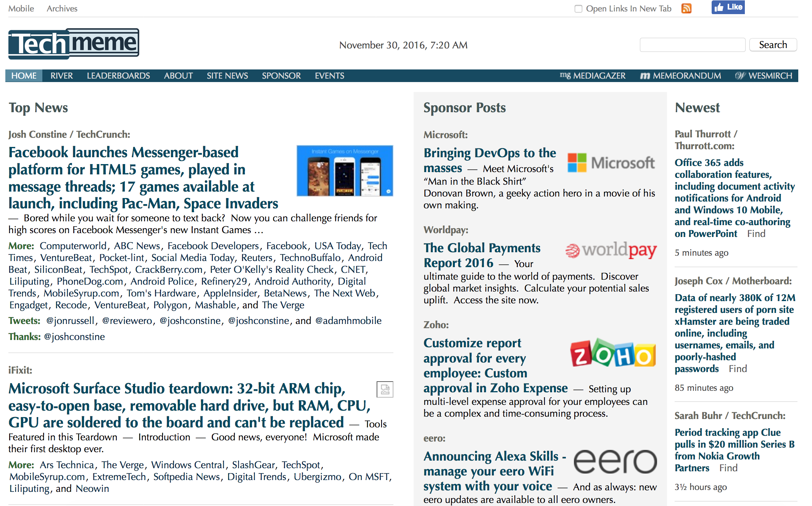Open the EVENTS page
The image size is (812, 506).
pyautogui.click(x=329, y=76)
